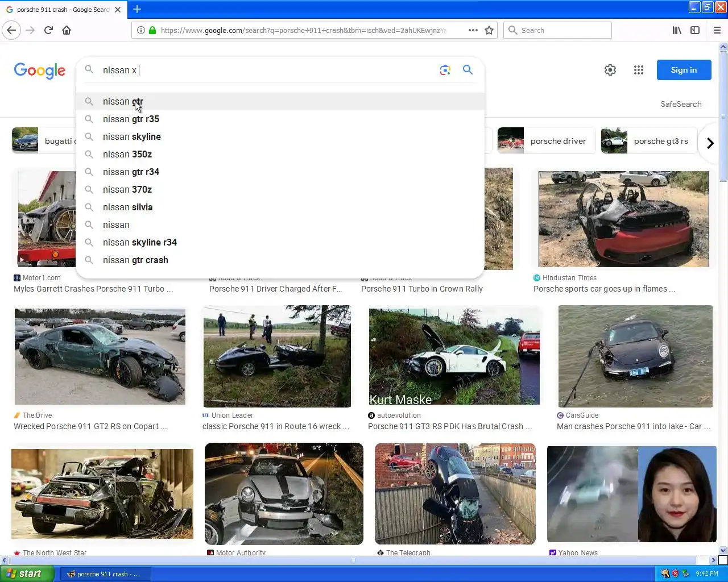Click the Google logo
Viewport: 728px width, 582px height.
pos(40,70)
